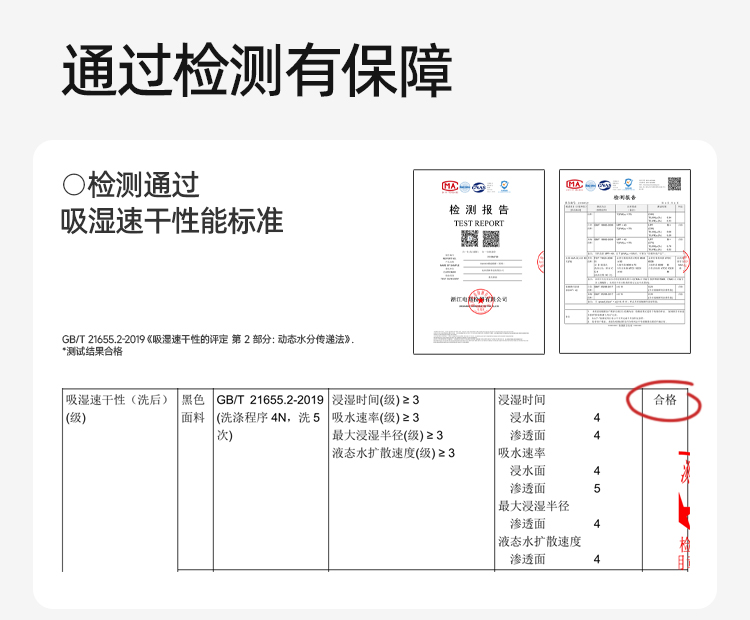Open the second 检测报告 page thumbnail with results table
750x620 pixels.
click(625, 262)
